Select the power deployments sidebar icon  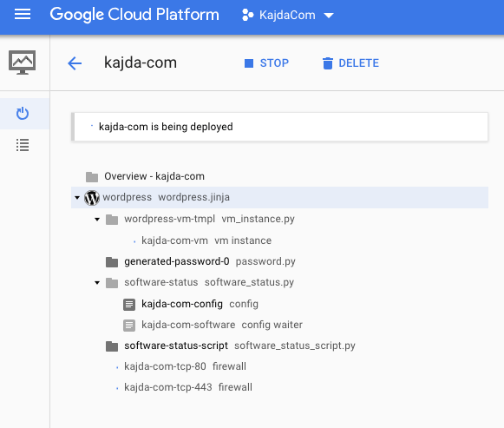pos(23,114)
